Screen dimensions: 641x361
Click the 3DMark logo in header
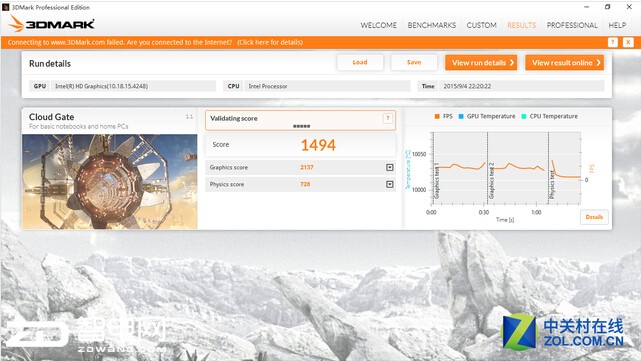point(52,24)
